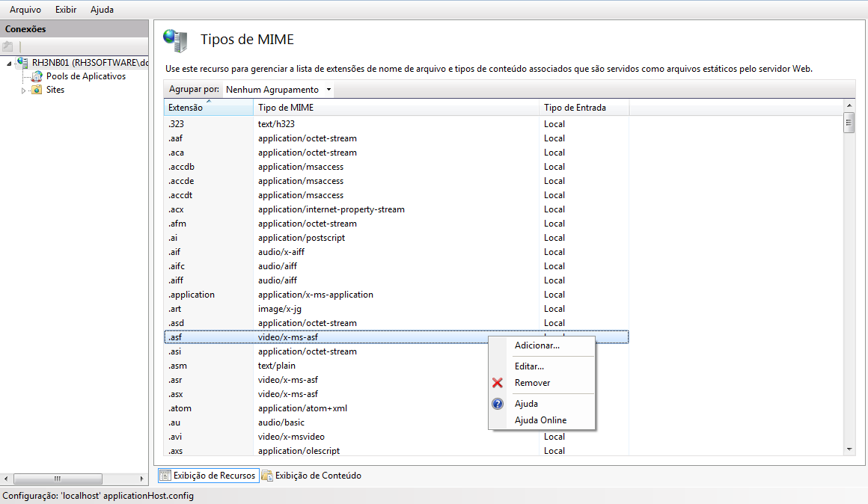Select Ajuda Online in the context menu
868x504 pixels.
540,420
